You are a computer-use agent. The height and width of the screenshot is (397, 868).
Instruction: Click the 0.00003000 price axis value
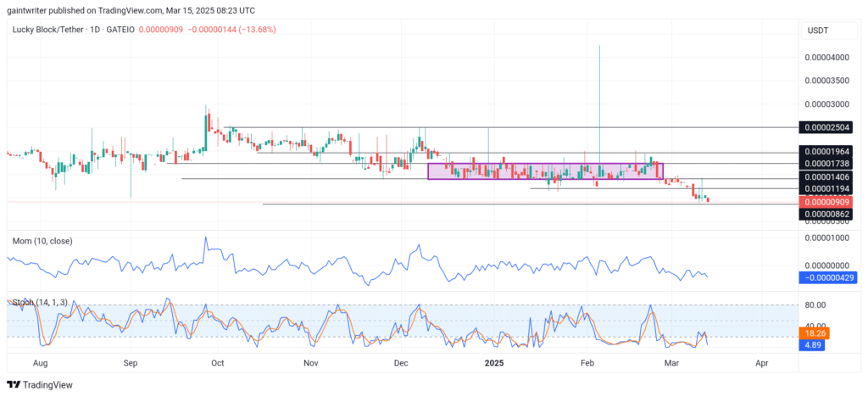(x=827, y=104)
